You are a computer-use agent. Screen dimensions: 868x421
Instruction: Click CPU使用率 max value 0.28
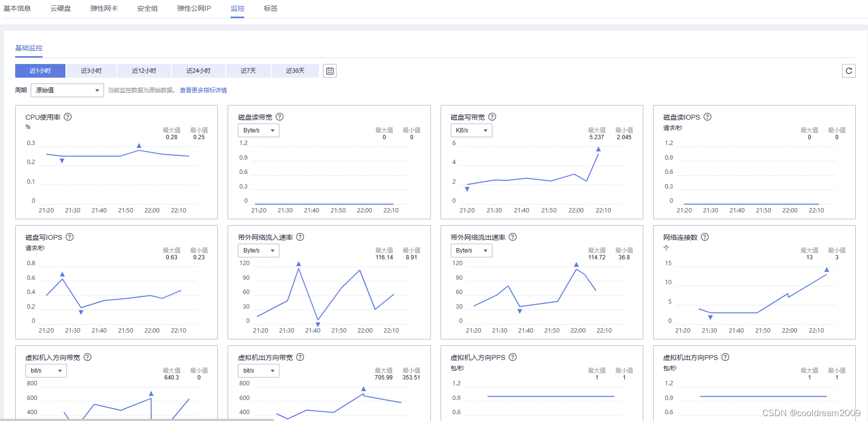tap(171, 137)
